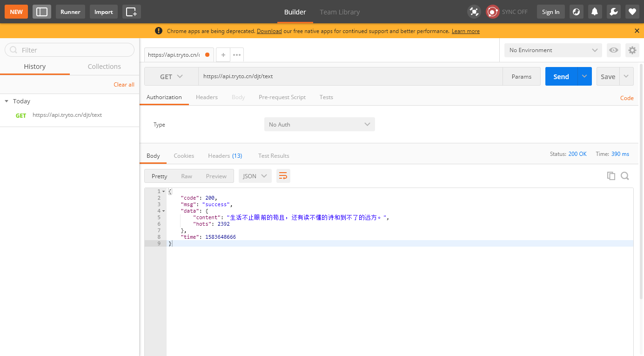Open the browse globe icon
The height and width of the screenshot is (356, 644).
[x=576, y=12]
